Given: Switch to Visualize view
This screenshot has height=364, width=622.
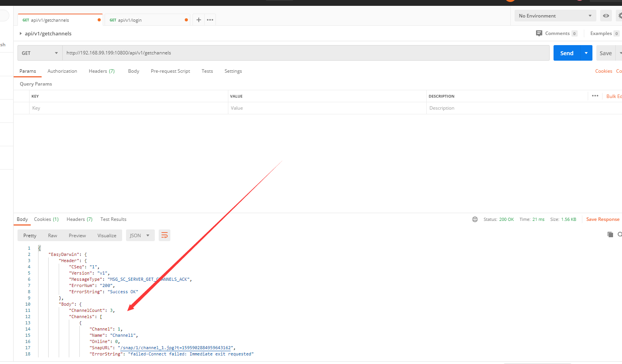Looking at the screenshot, I should 107,235.
